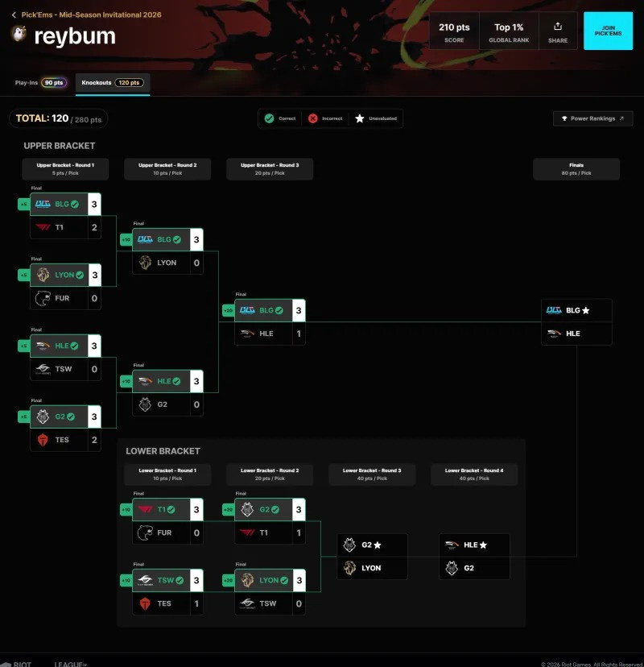
Task: Click the HLE logo in the Finals
Action: (554, 333)
